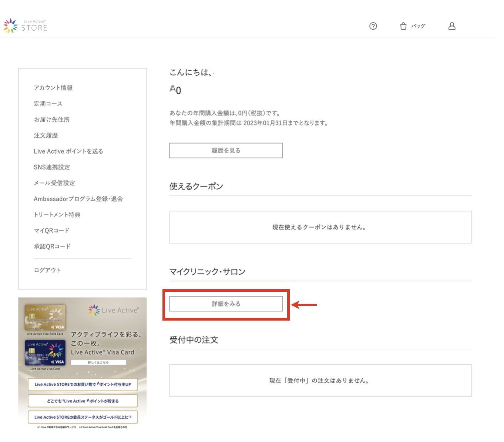
Task: Select Ambassadorプログラム登録・退会
Action: pos(78,199)
